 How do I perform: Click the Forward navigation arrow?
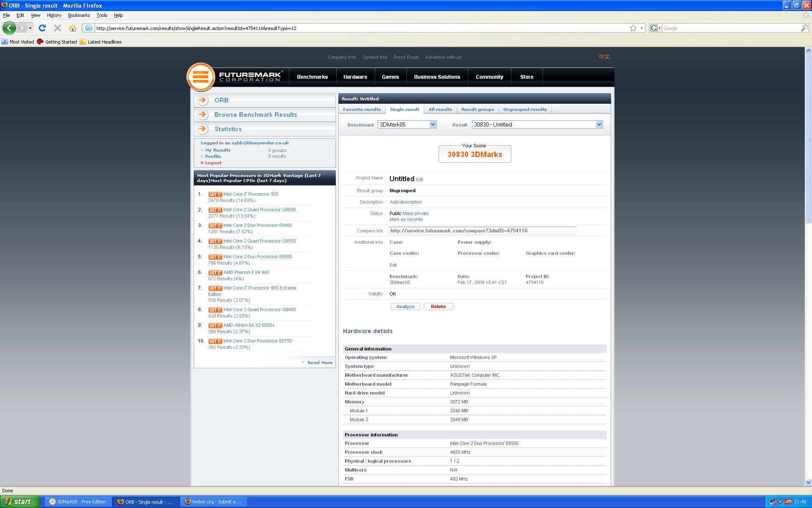click(22, 28)
